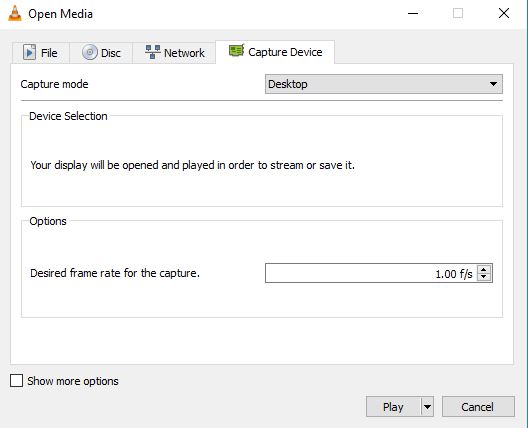This screenshot has height=428, width=528.
Task: Minimize the Open Media window
Action: pos(413,13)
